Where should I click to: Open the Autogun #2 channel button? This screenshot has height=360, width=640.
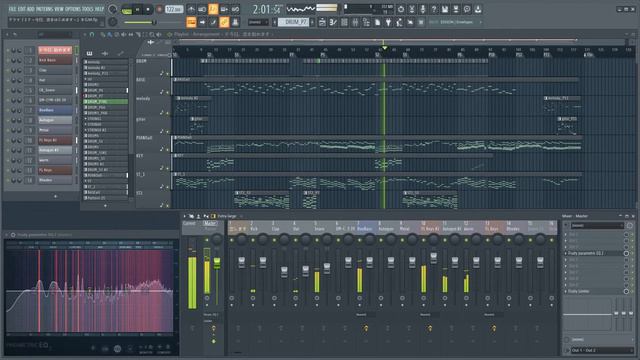[x=55, y=150]
